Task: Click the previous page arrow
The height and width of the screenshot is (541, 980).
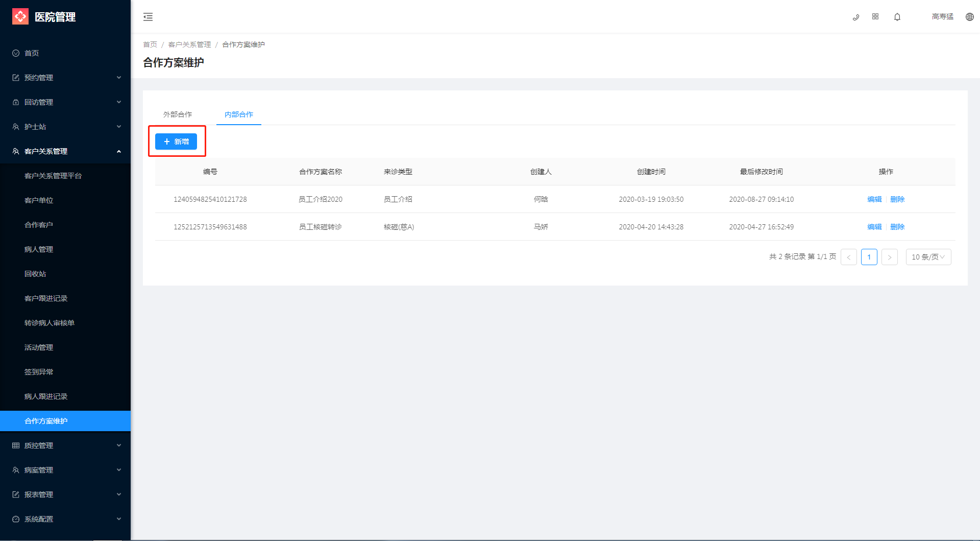Action: point(849,257)
